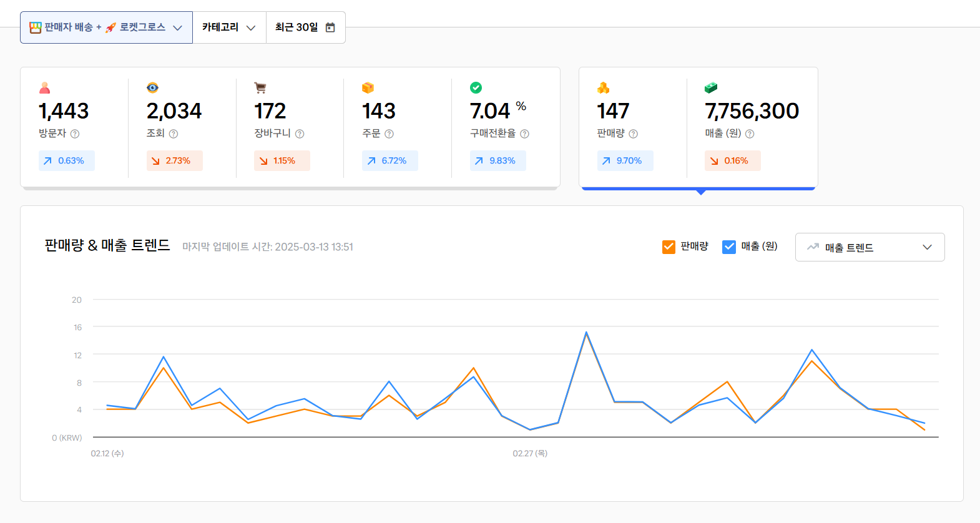Click the 0 (KRW) y-axis label
This screenshot has height=523, width=980.
click(67, 437)
